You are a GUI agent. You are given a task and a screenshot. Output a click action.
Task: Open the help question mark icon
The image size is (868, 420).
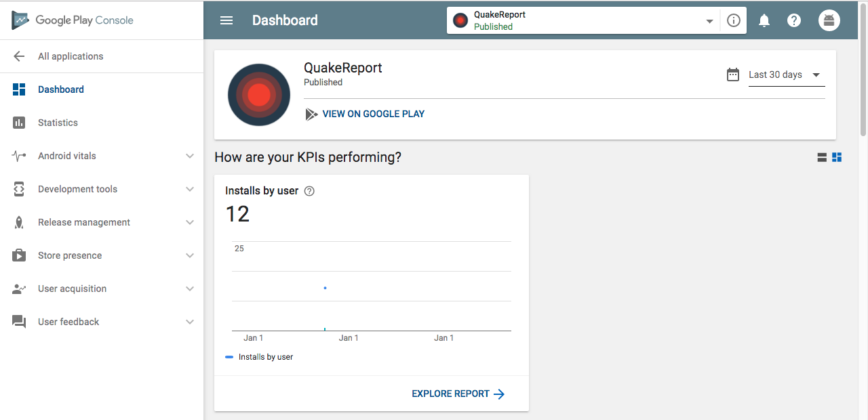(794, 20)
